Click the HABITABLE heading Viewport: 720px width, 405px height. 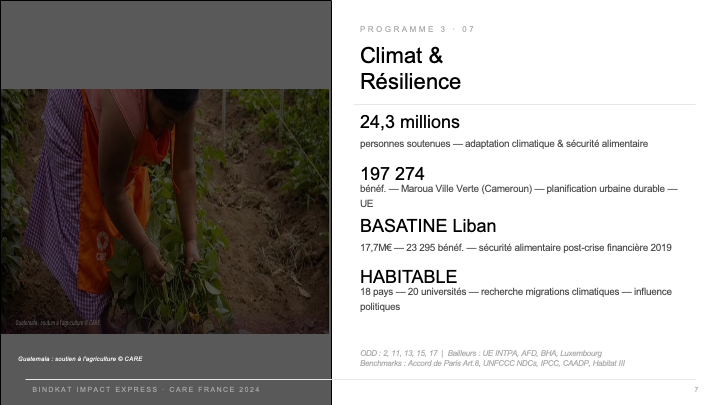click(408, 277)
